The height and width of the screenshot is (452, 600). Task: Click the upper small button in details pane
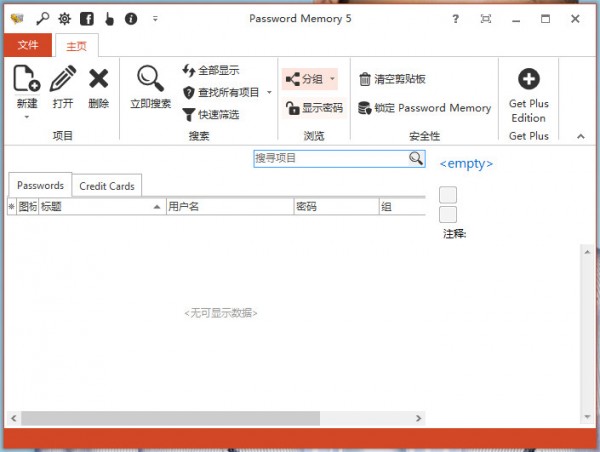coord(448,195)
